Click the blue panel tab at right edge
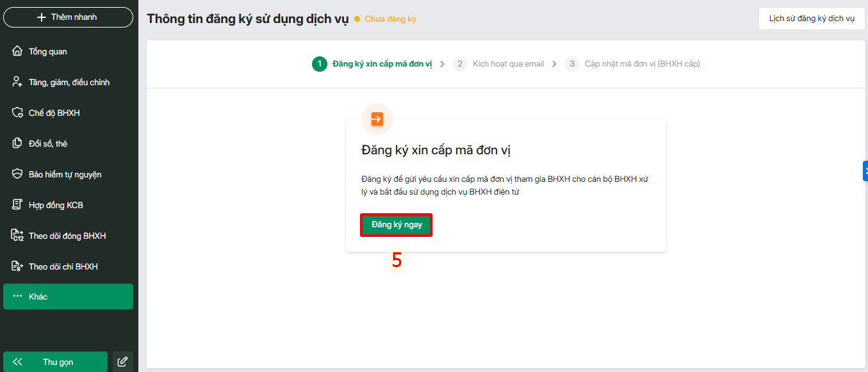Viewport: 868px width, 372px height. coord(865,170)
